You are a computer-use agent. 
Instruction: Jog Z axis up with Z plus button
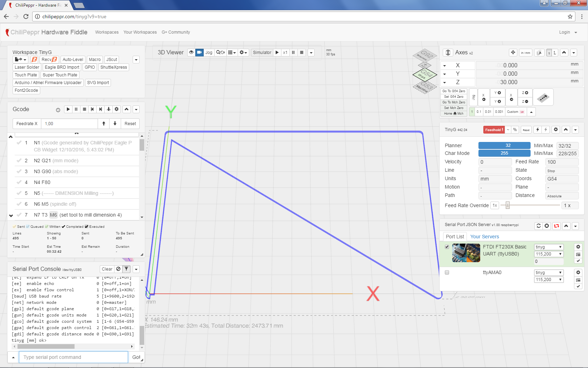[525, 93]
